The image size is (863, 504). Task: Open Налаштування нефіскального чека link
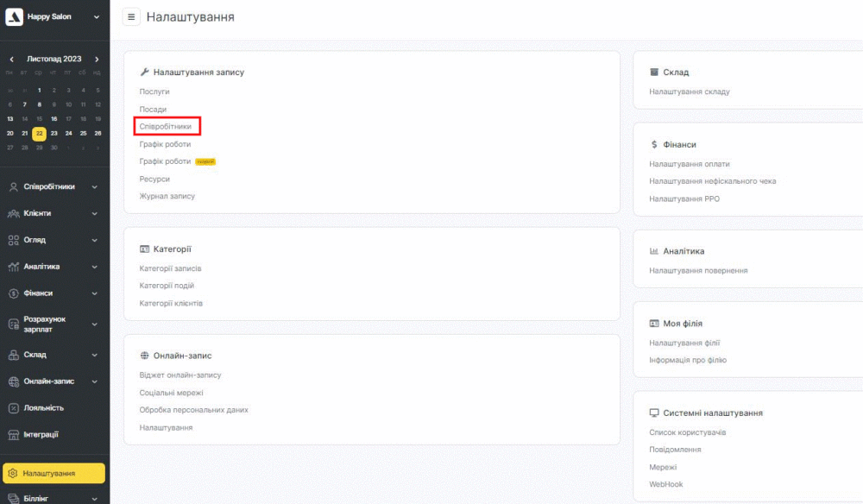click(712, 181)
